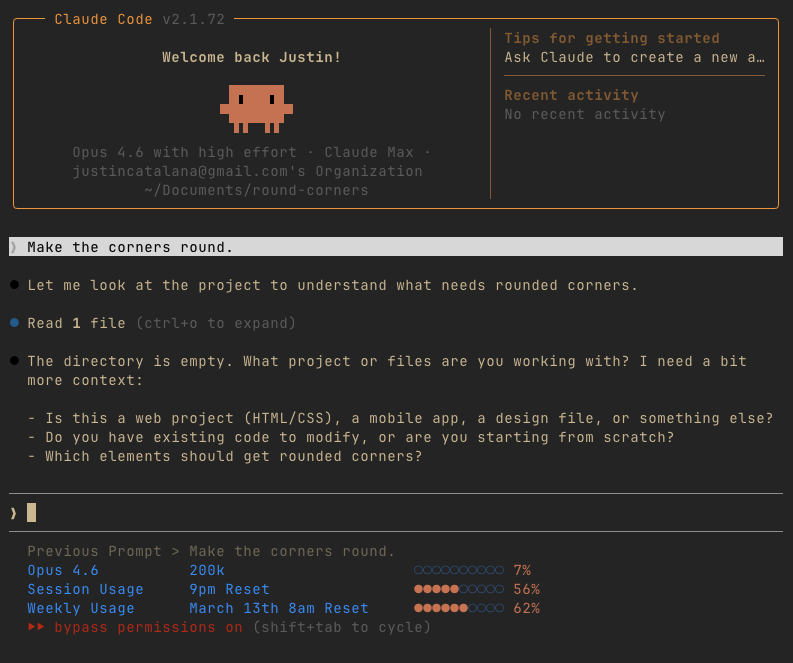
Task: Click the Weekly Usage 62% progress bar
Action: click(x=459, y=608)
